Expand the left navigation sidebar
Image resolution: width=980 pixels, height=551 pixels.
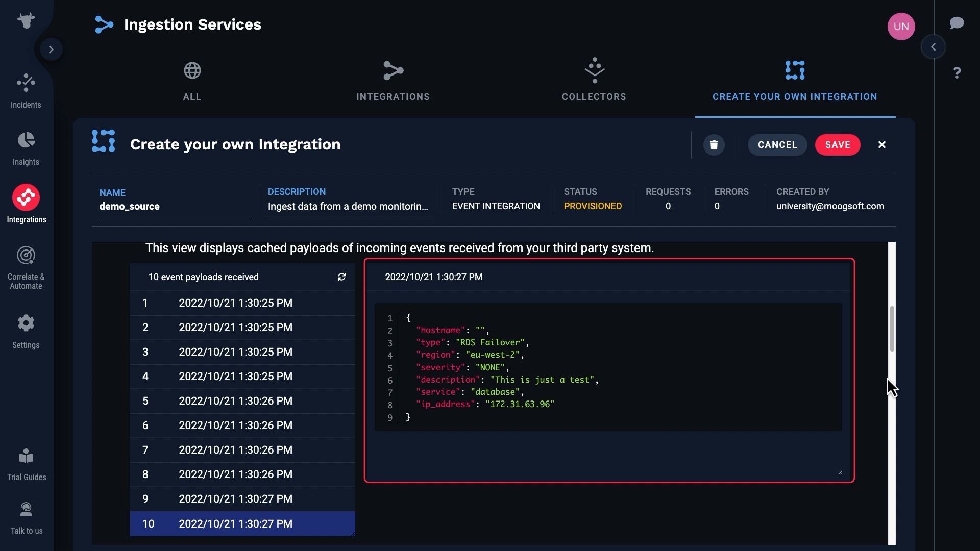pyautogui.click(x=51, y=49)
